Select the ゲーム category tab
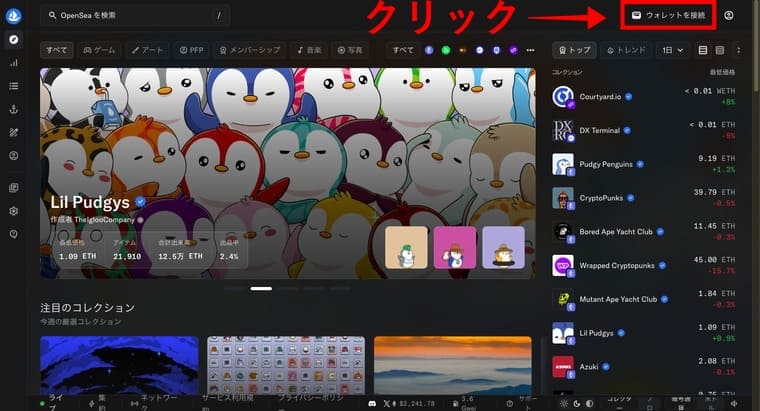The height and width of the screenshot is (411, 760). click(99, 50)
